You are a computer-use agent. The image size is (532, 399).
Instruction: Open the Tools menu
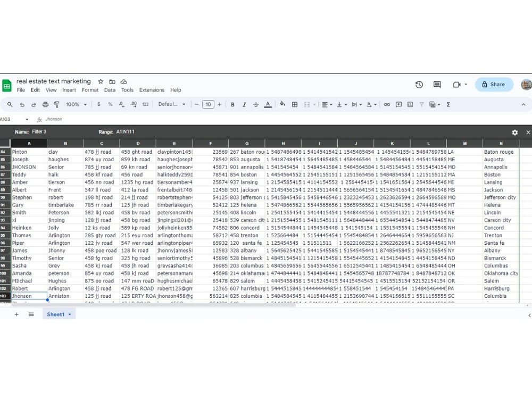(127, 90)
